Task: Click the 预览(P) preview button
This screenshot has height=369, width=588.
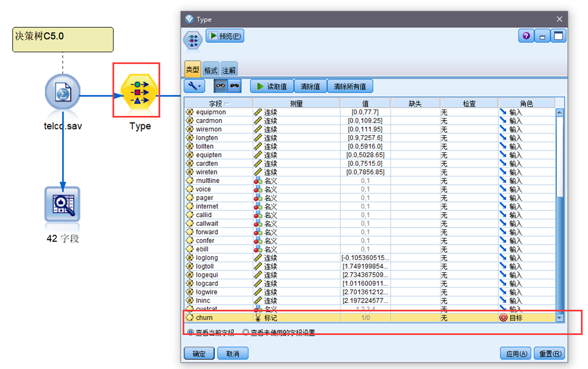Action: pos(225,36)
